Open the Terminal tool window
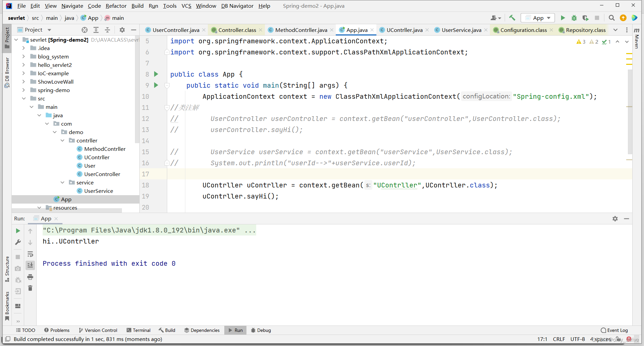644x346 pixels. click(139, 330)
